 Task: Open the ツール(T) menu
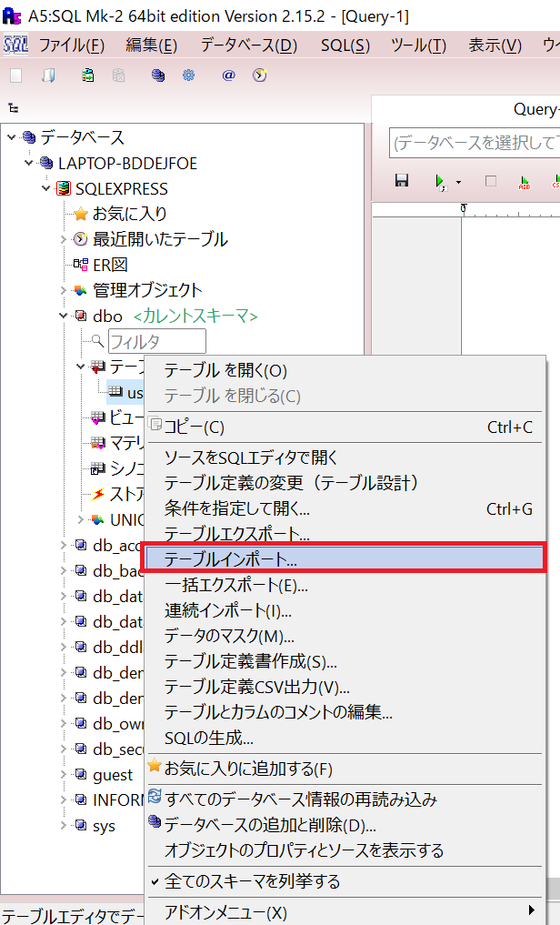coord(418,45)
